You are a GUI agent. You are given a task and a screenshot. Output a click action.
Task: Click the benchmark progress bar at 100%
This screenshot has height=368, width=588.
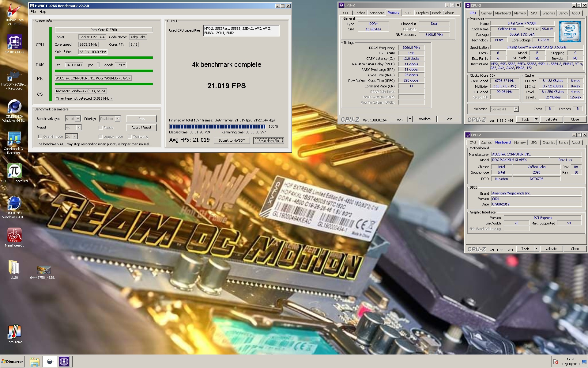217,126
